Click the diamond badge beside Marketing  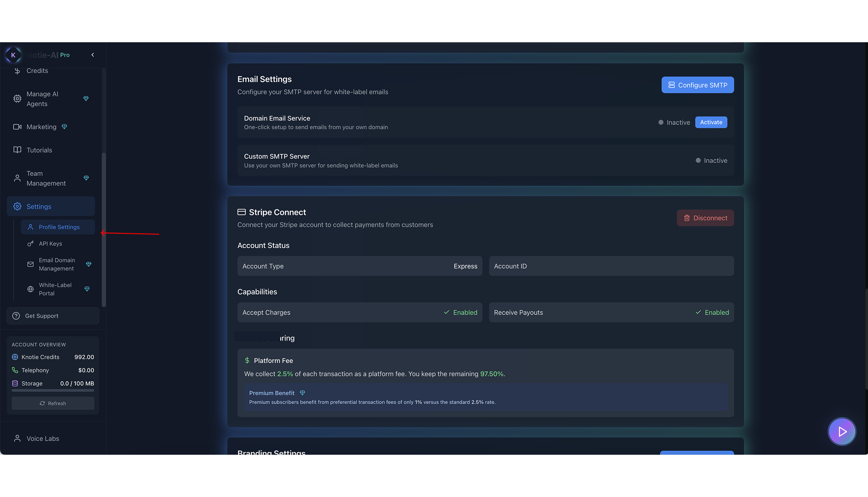[64, 127]
